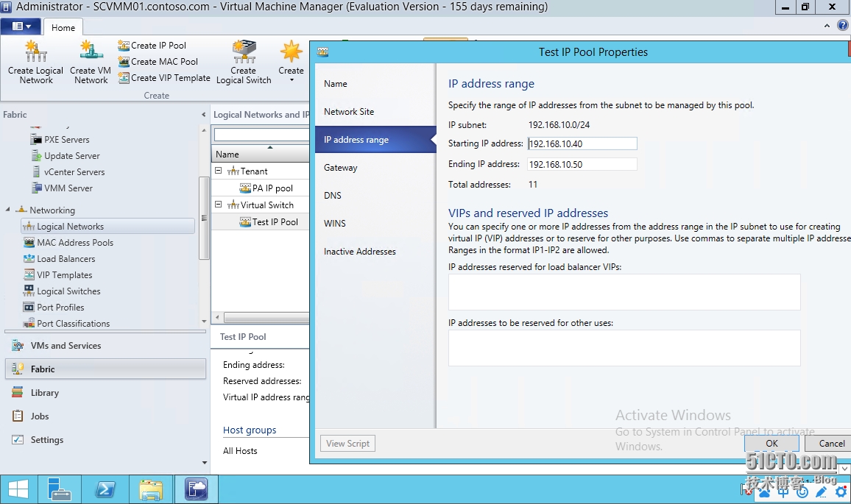This screenshot has width=851, height=504.
Task: Open the Help question mark icon
Action: click(842, 26)
